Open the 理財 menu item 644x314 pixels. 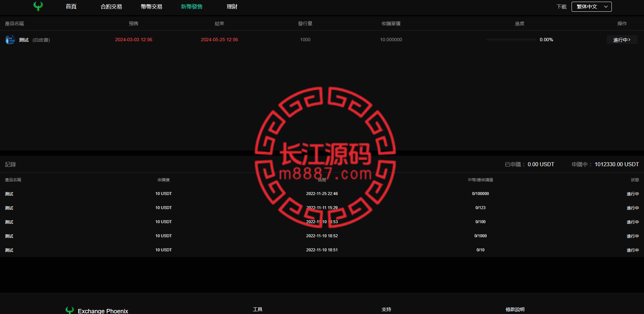[x=232, y=7]
